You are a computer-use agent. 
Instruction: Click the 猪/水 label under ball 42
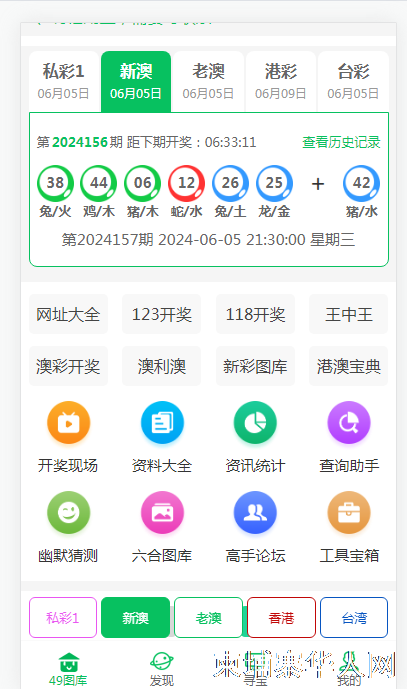point(361,212)
